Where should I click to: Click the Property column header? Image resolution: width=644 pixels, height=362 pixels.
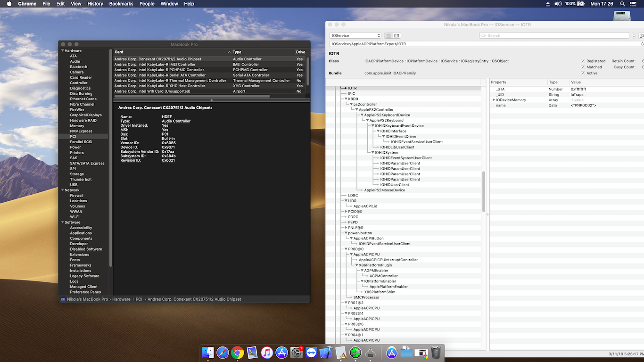point(518,82)
